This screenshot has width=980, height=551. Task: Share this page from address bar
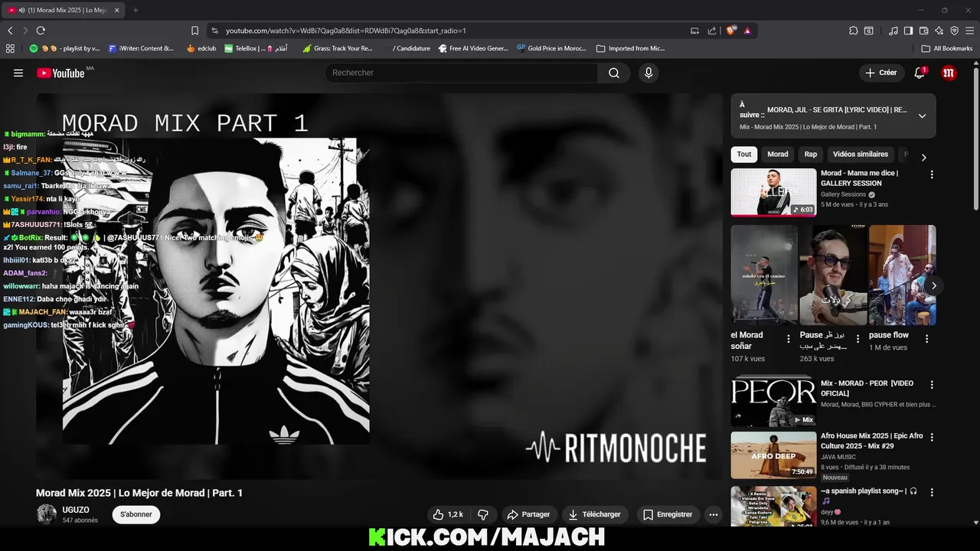tap(712, 31)
